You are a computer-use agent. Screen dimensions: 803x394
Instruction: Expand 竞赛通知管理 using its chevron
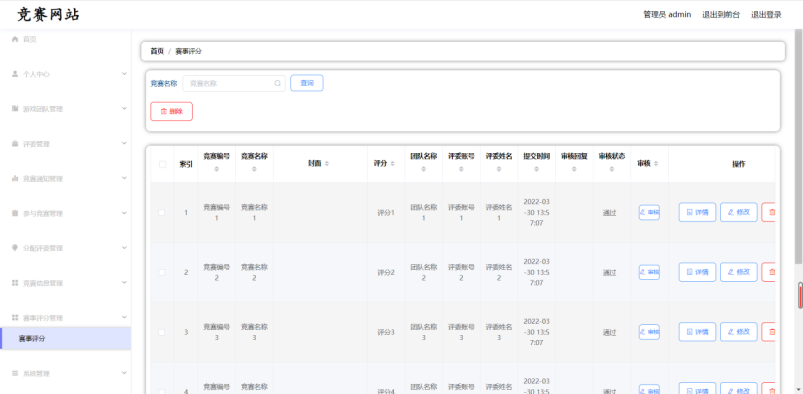point(124,178)
